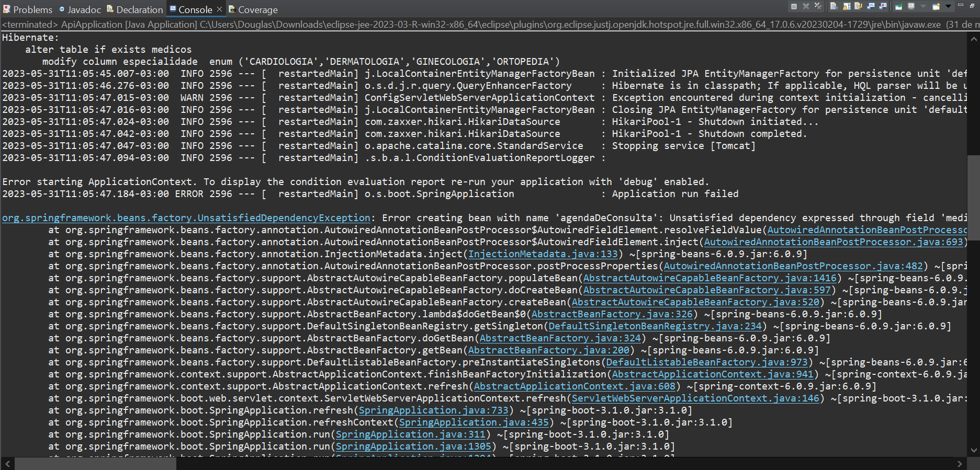Open AbstractBeanFactory.java:326 link

[612, 314]
